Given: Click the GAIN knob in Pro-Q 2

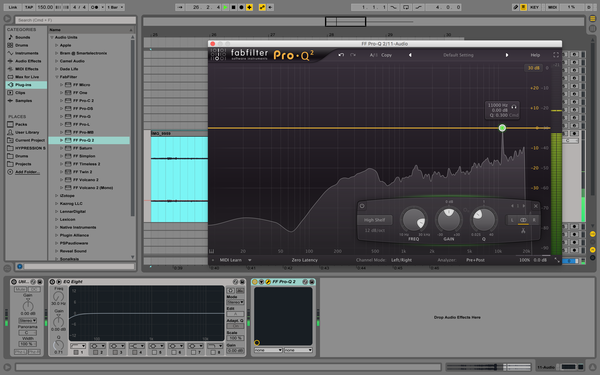Looking at the screenshot, I should [x=449, y=220].
